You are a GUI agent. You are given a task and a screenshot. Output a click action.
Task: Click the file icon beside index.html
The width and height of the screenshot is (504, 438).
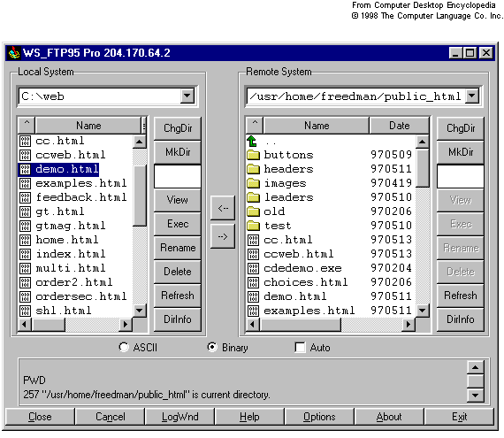point(25,254)
